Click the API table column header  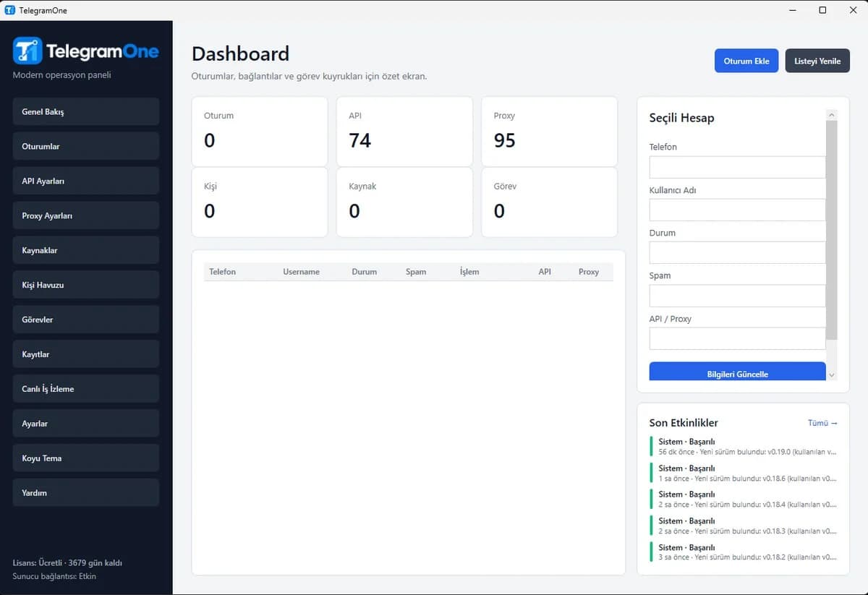545,272
